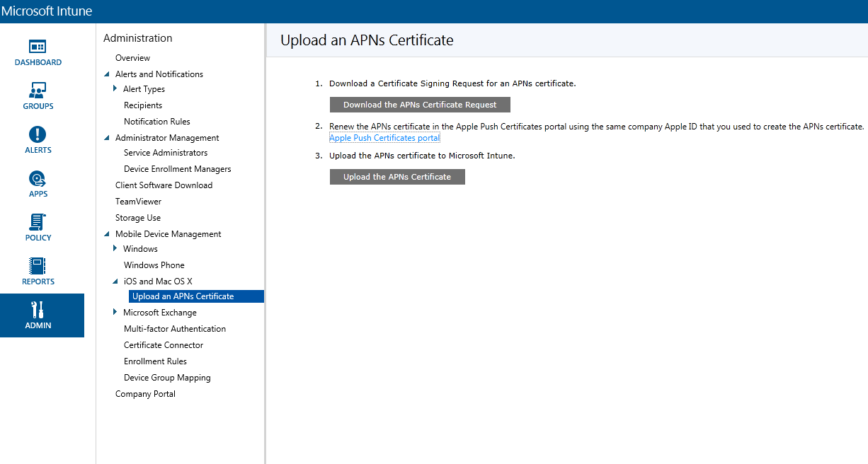Select the TeamViewer administration item
The image size is (868, 464).
pyautogui.click(x=138, y=202)
